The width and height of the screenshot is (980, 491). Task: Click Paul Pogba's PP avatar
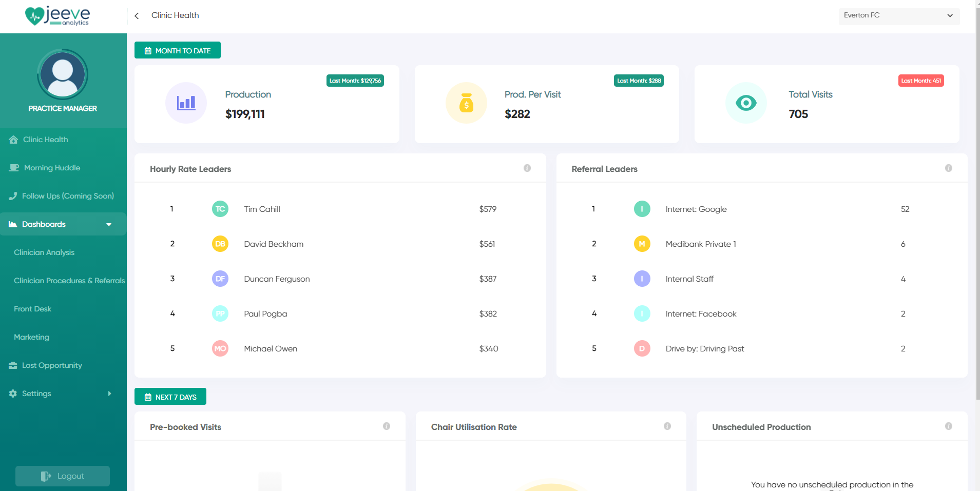220,313
